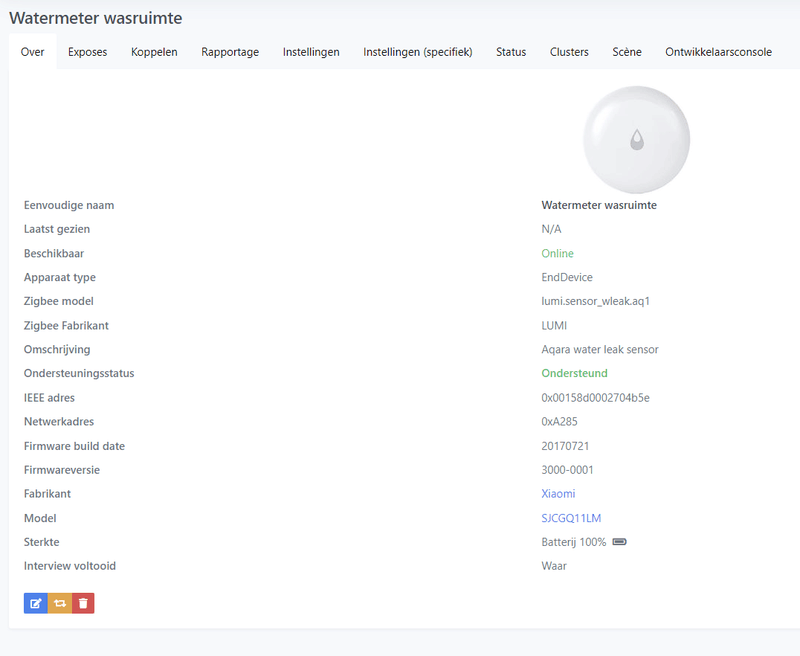Click the Apparaat type label
The width and height of the screenshot is (800, 656).
60,277
